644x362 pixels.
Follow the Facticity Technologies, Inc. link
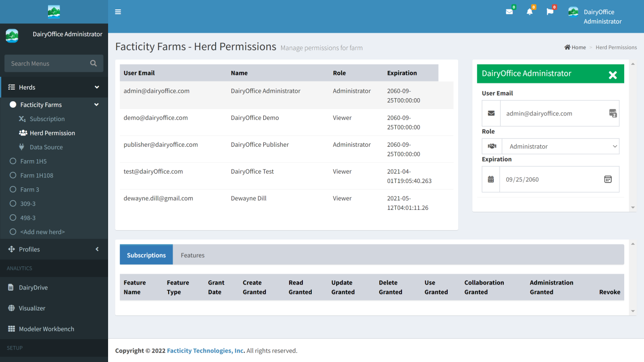point(206,351)
